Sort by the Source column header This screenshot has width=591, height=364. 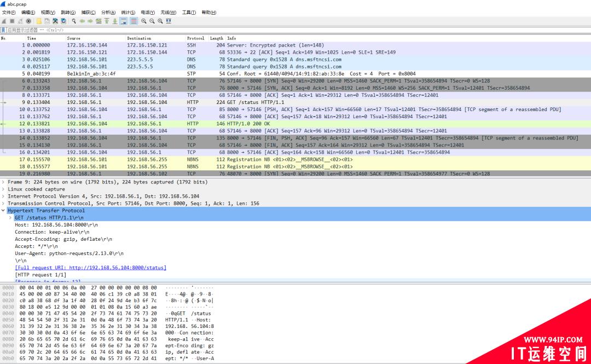pos(96,38)
